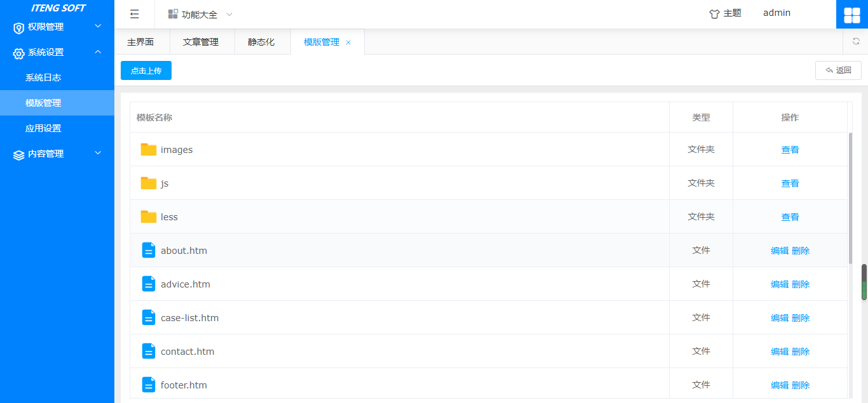Collapse the 系统设置 section chevron
Image resolution: width=868 pixels, height=403 pixels.
coord(97,53)
